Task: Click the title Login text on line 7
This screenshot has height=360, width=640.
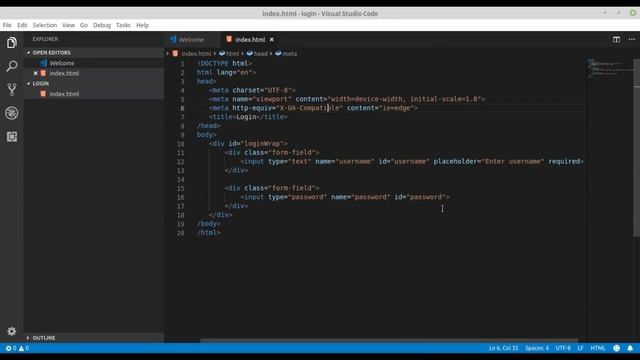Action: (248, 117)
